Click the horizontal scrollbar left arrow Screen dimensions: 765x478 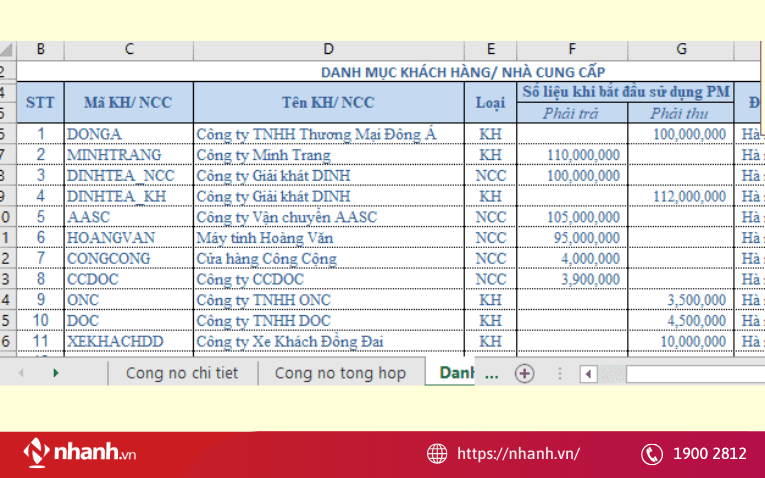(x=588, y=374)
